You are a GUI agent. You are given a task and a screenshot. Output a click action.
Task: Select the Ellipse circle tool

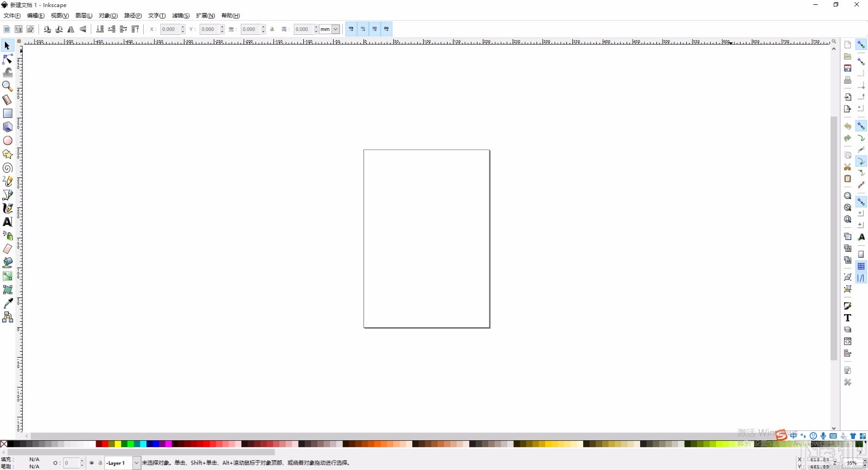coord(8,141)
